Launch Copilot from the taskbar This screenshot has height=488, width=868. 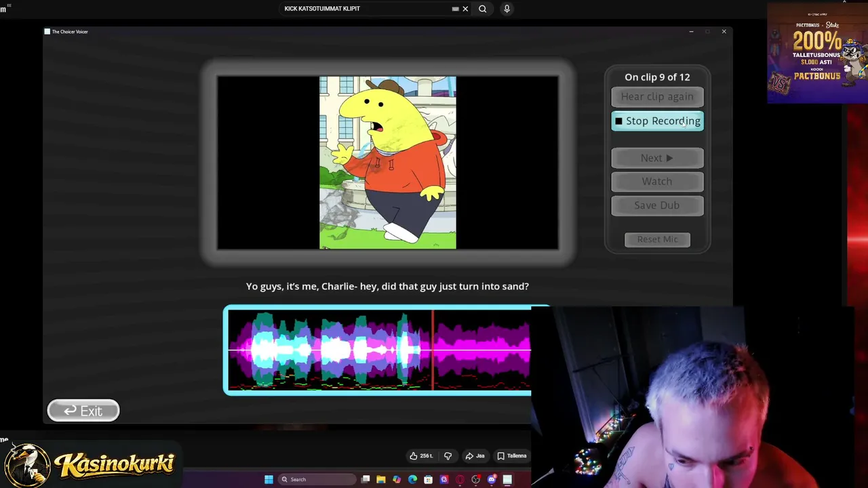[397, 480]
